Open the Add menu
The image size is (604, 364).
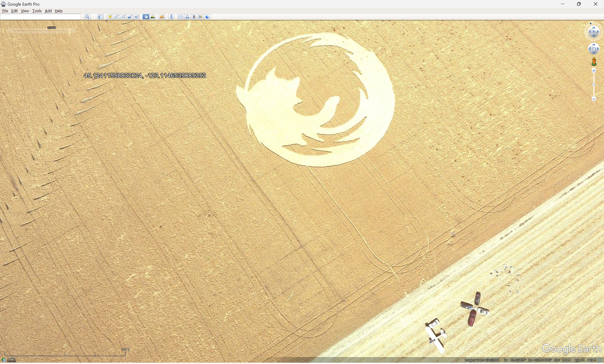click(x=48, y=11)
